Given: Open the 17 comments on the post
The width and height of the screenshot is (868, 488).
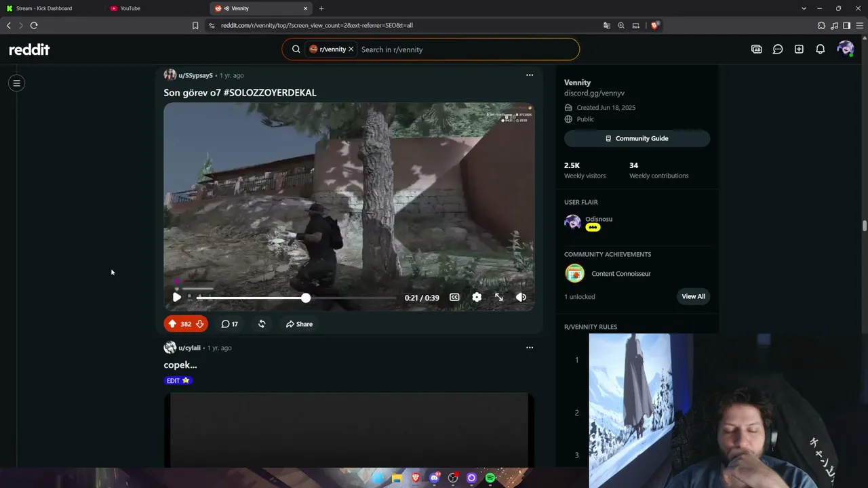Looking at the screenshot, I should [230, 324].
